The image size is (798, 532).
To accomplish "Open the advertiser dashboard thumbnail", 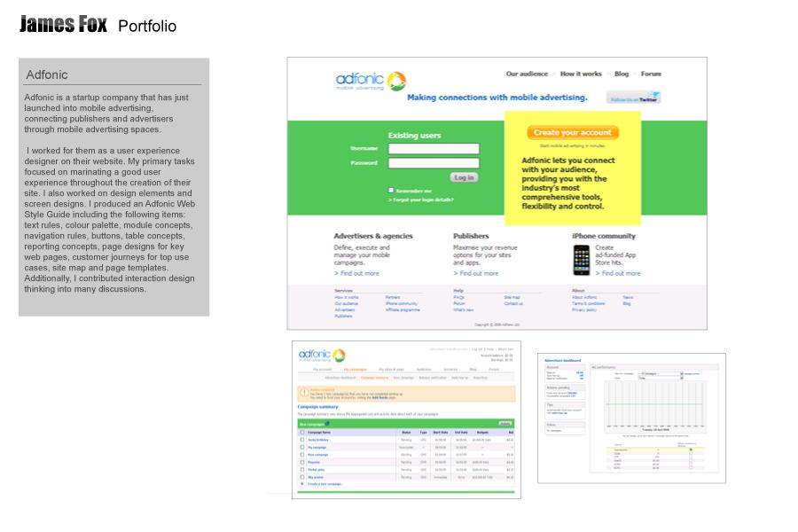I will pos(631,418).
